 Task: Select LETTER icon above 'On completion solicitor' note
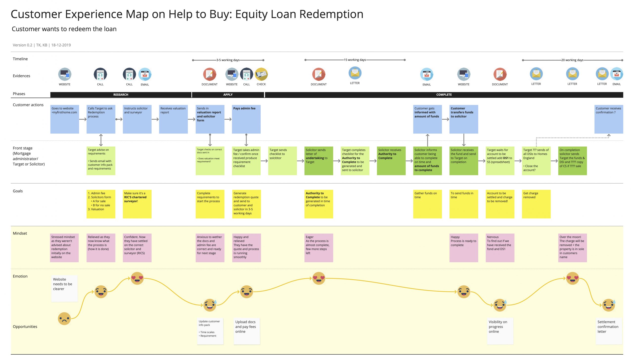click(x=572, y=74)
